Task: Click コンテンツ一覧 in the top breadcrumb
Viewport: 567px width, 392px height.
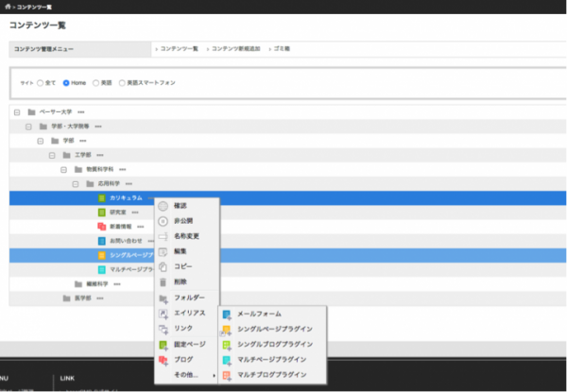Action: [x=34, y=7]
